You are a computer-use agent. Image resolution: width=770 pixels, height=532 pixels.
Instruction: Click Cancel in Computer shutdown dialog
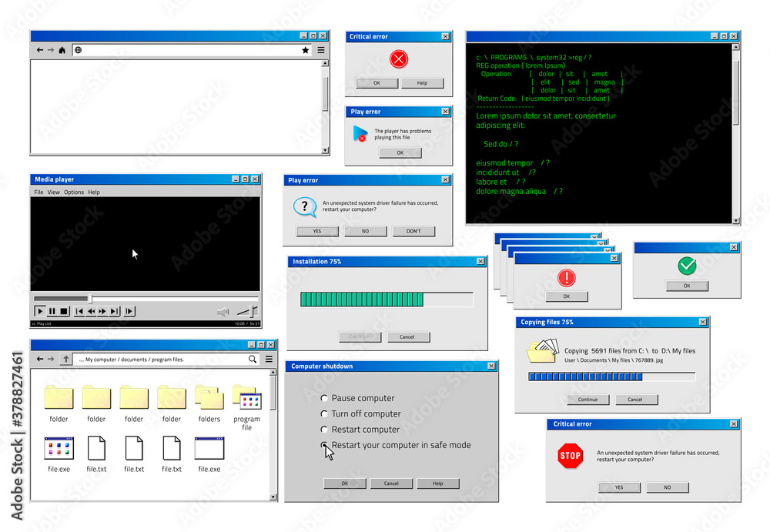click(391, 483)
